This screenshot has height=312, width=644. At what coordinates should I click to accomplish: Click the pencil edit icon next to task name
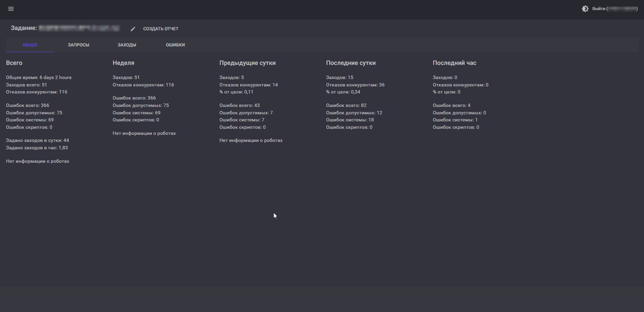pos(133,29)
